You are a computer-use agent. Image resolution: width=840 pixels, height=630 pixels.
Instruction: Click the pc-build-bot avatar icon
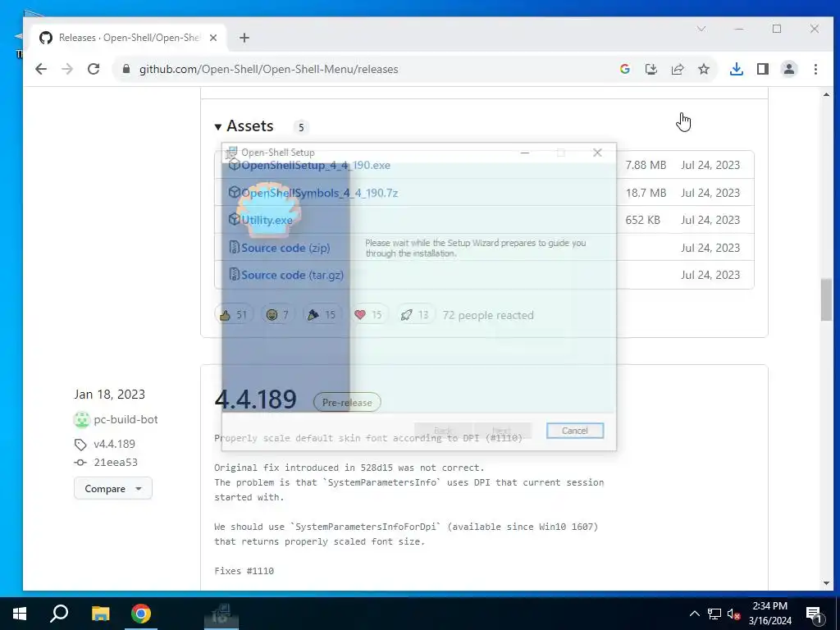pos(81,419)
